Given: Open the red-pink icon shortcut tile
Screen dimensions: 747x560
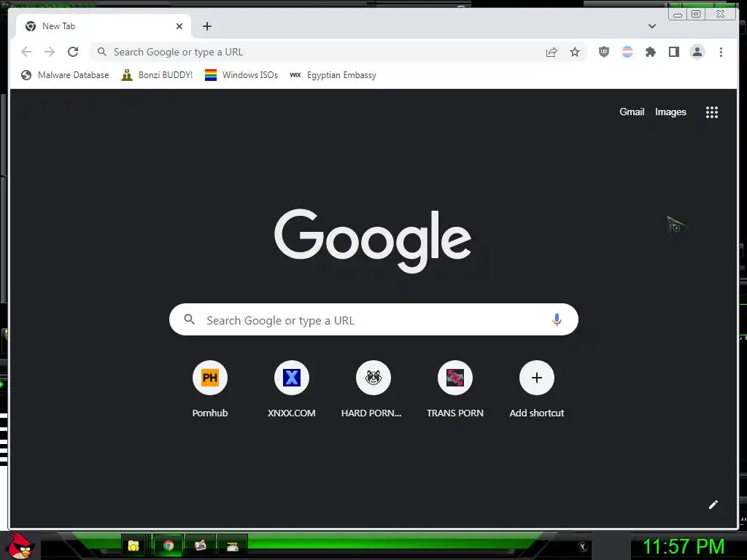Looking at the screenshot, I should (x=455, y=378).
